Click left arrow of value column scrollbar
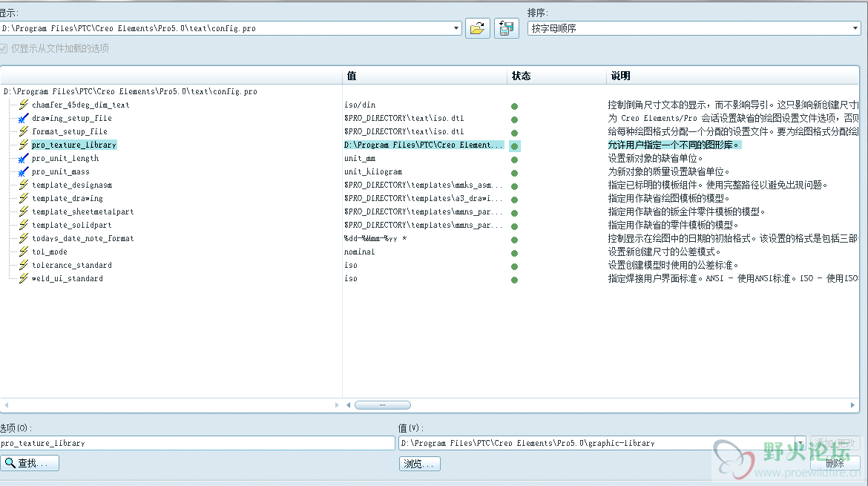The height and width of the screenshot is (486, 868). pyautogui.click(x=348, y=405)
